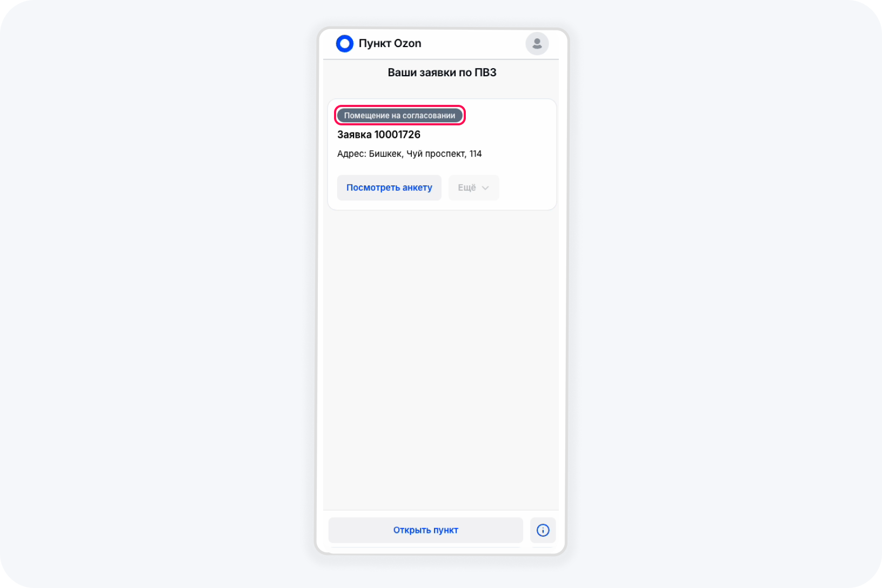Click the chevron arrow next to Ещё
The image size is (882, 588).
(485, 188)
